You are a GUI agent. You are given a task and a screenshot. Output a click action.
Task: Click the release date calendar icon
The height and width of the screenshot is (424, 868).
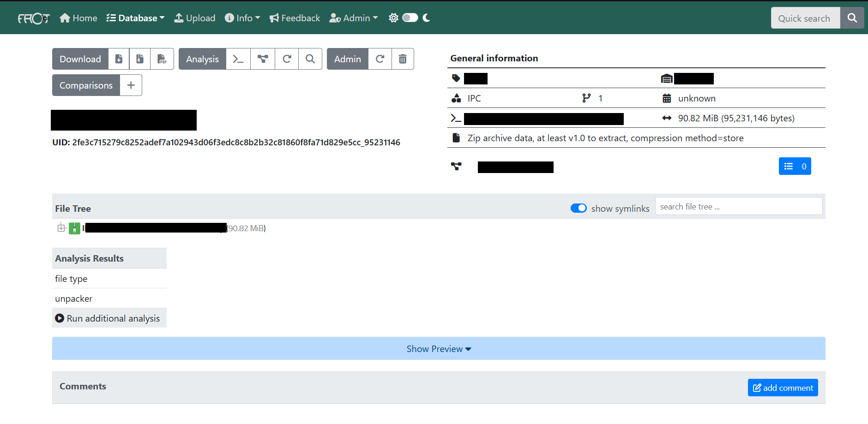coord(667,98)
